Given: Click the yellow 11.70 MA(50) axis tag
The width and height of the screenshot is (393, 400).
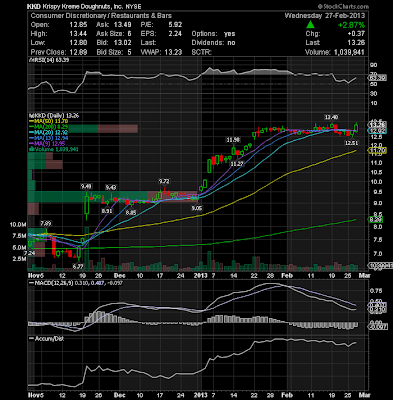Looking at the screenshot, I should click(377, 151).
